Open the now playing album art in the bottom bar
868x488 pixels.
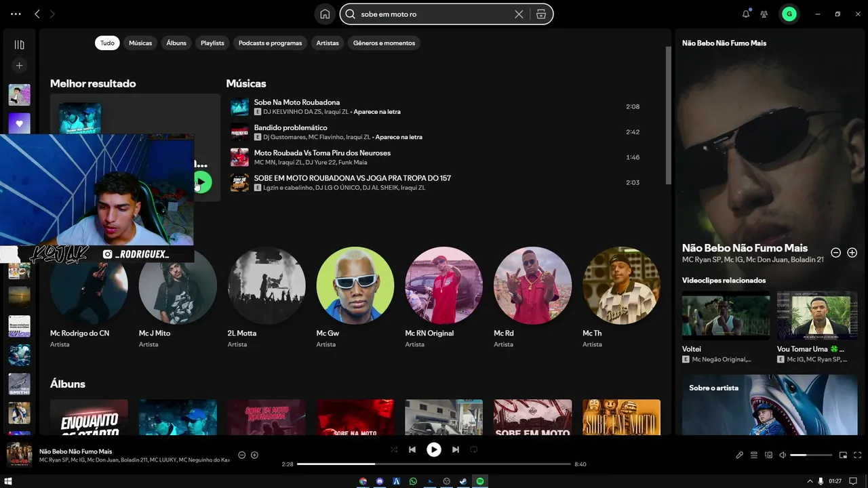(x=19, y=455)
